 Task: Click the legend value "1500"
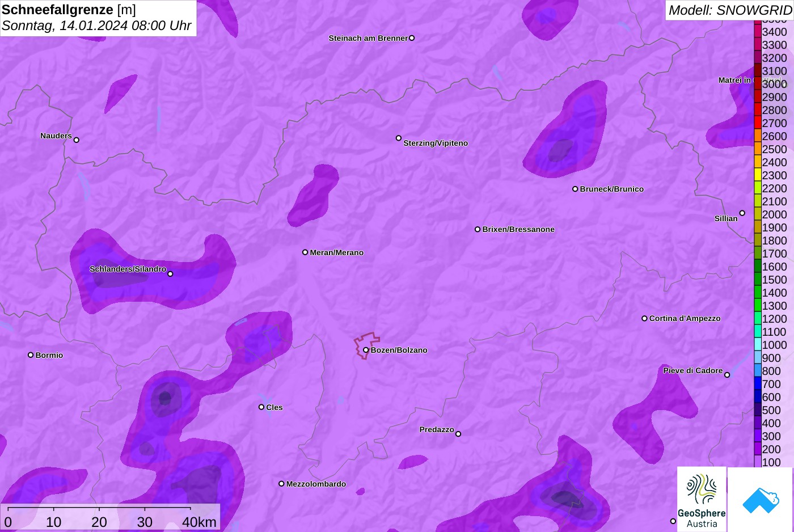point(775,280)
